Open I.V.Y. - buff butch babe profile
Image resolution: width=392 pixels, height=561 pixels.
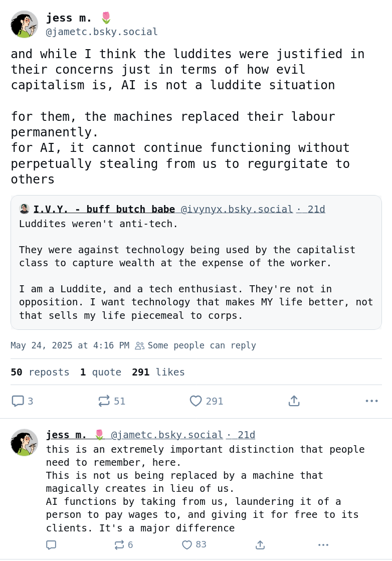click(x=104, y=209)
